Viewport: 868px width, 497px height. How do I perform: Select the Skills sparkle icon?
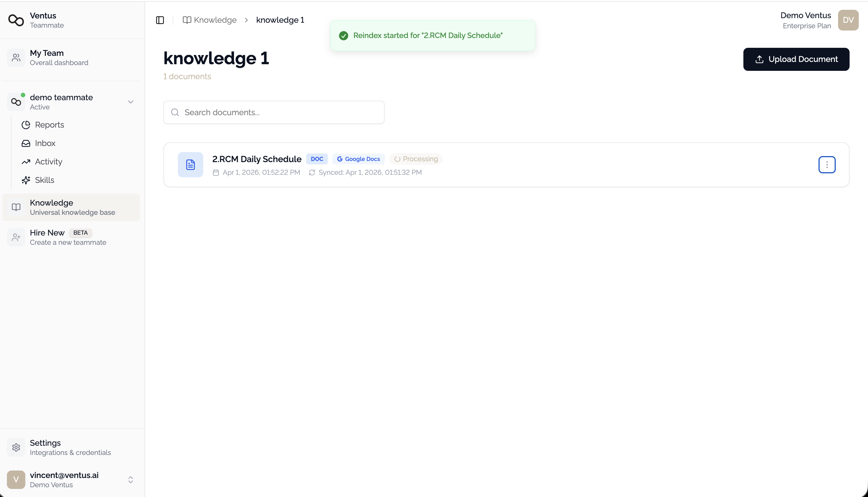[26, 180]
